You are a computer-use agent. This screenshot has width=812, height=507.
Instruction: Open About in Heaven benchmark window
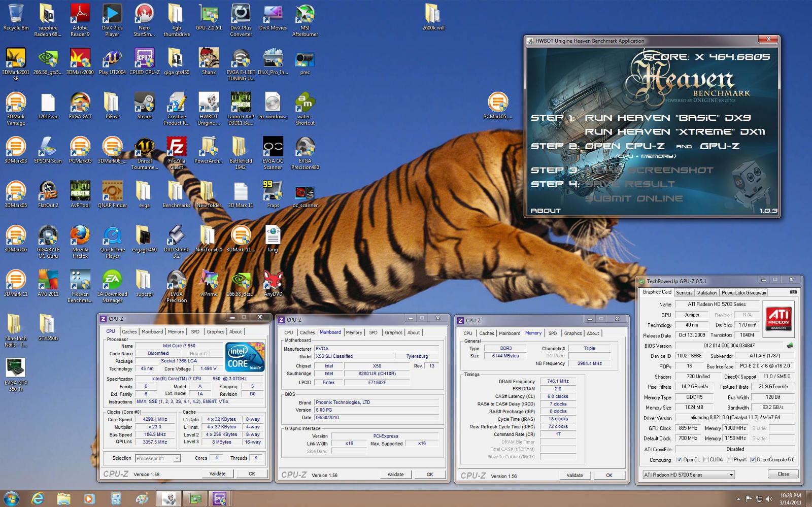[546, 211]
